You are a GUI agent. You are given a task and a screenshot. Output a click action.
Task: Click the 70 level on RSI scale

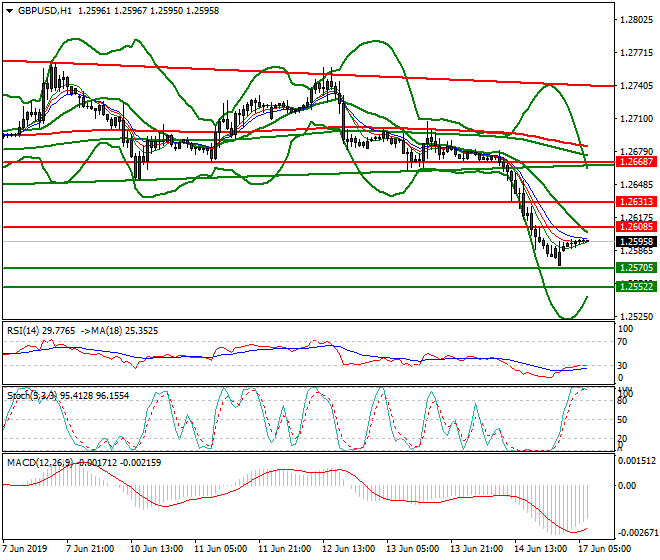[622, 341]
